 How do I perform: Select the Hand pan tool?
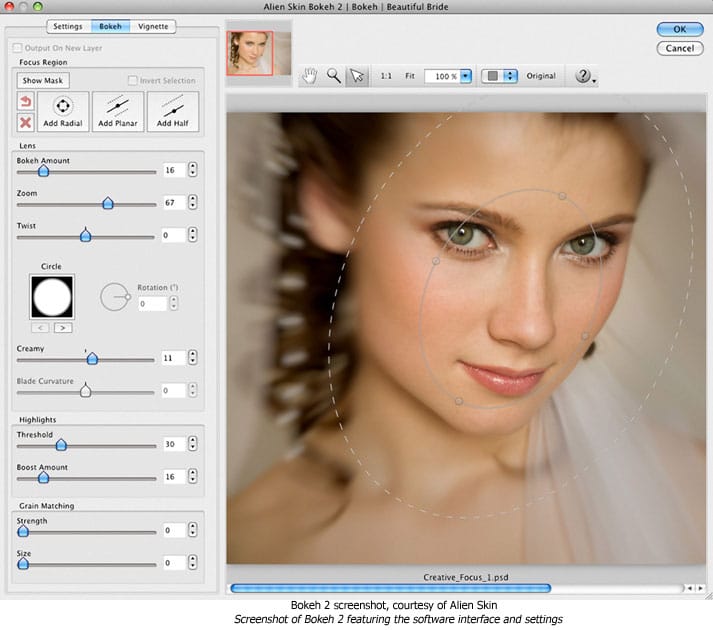point(312,76)
